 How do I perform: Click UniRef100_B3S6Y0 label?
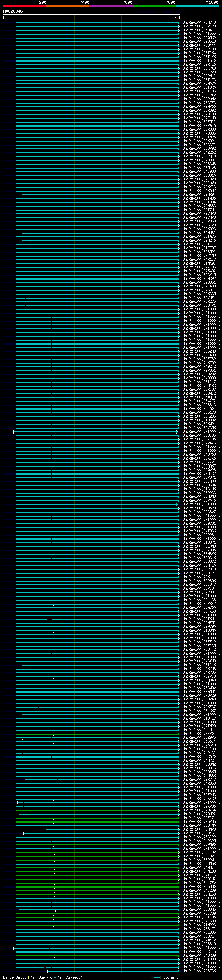coord(199,756)
